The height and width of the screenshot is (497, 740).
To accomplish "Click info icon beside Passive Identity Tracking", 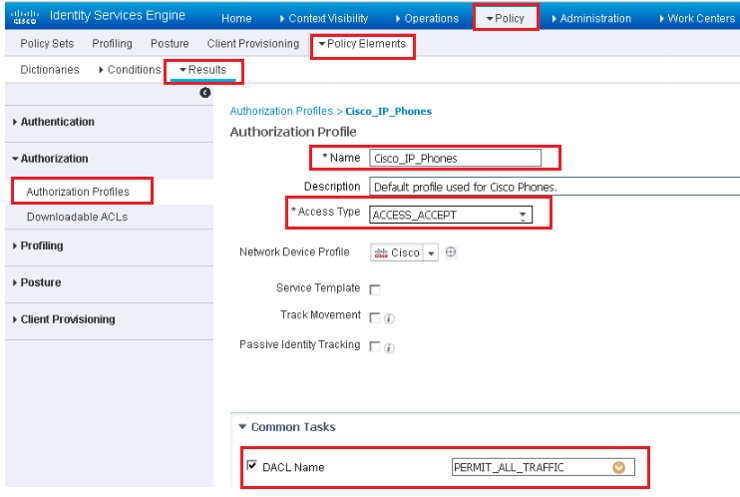I will click(389, 348).
